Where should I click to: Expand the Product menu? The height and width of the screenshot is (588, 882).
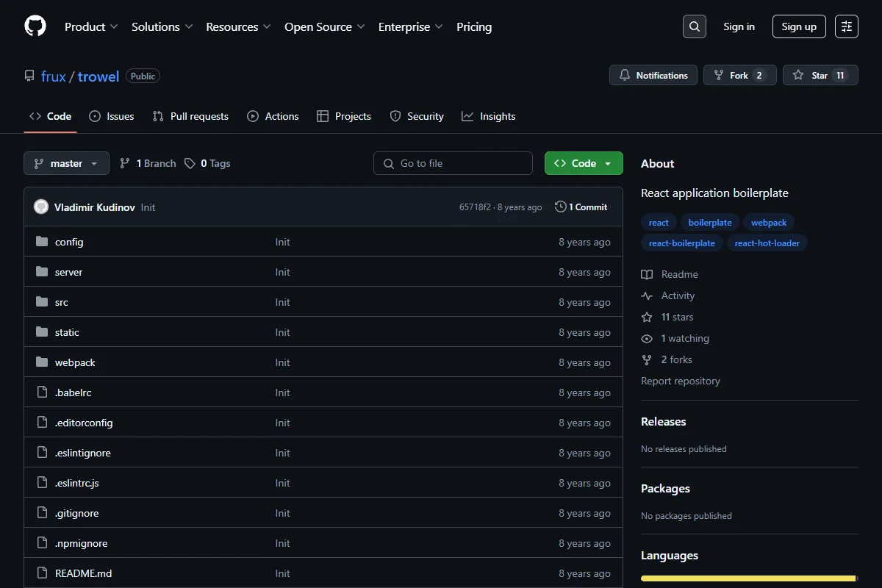click(x=91, y=26)
